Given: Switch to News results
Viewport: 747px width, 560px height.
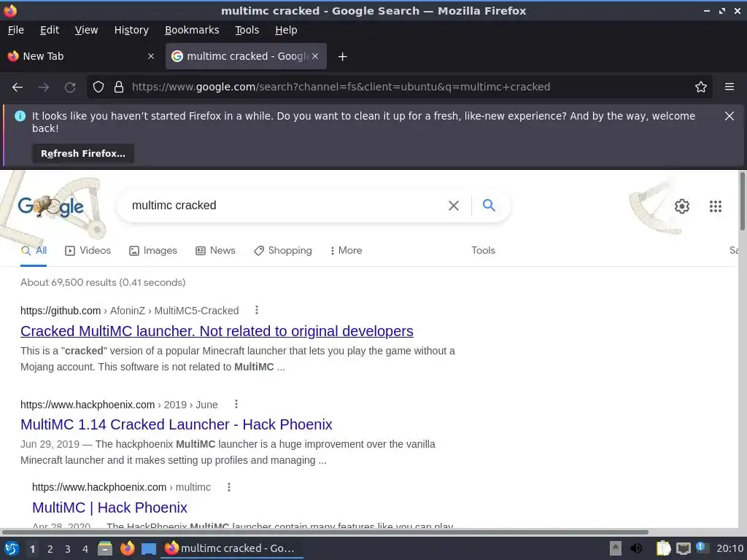Looking at the screenshot, I should point(215,251).
